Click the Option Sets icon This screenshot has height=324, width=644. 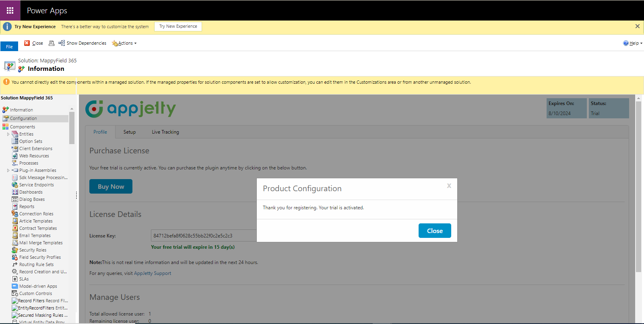pyautogui.click(x=15, y=141)
